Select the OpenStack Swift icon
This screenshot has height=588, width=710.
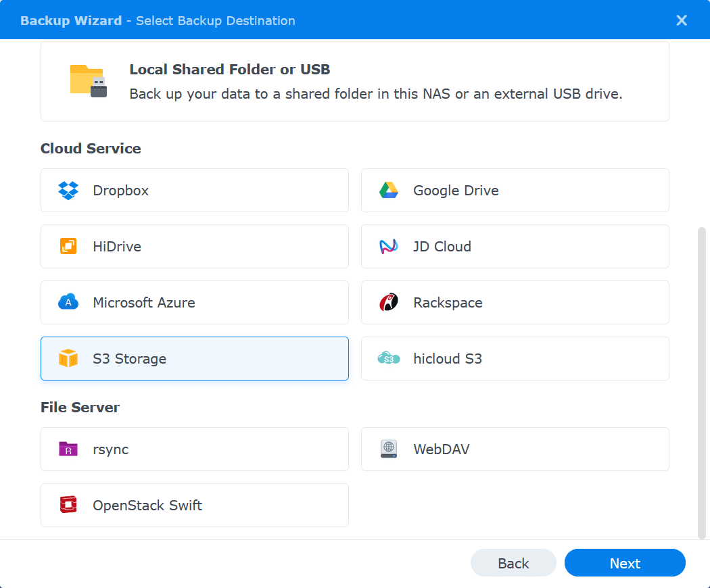click(68, 505)
